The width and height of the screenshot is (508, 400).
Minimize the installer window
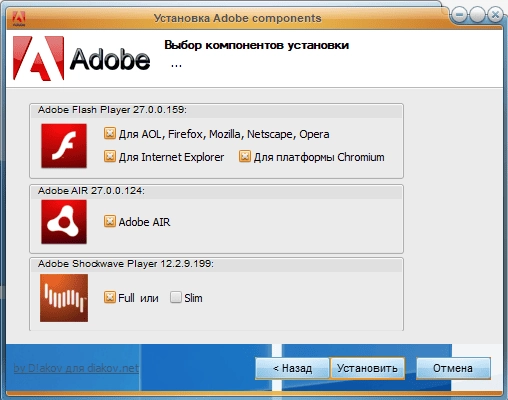point(459,15)
